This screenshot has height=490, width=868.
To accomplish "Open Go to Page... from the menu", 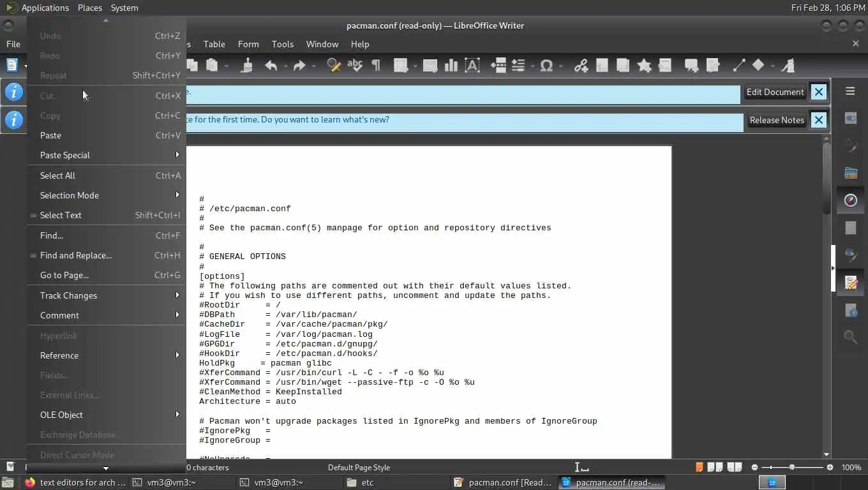I will [x=107, y=275].
